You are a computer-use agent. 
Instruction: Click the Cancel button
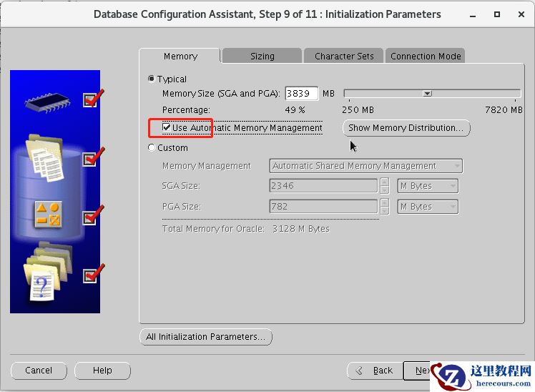[39, 371]
